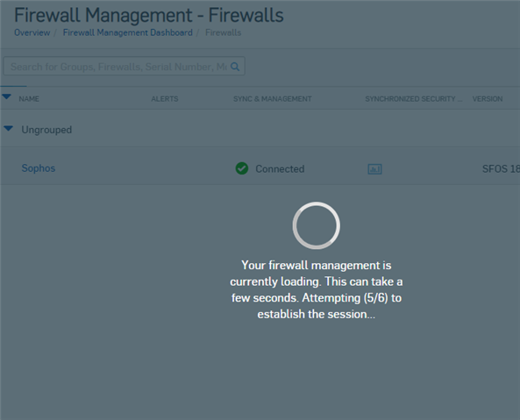Sort by the ALERTS column header
Image resolution: width=520 pixels, height=420 pixels.
(x=165, y=99)
